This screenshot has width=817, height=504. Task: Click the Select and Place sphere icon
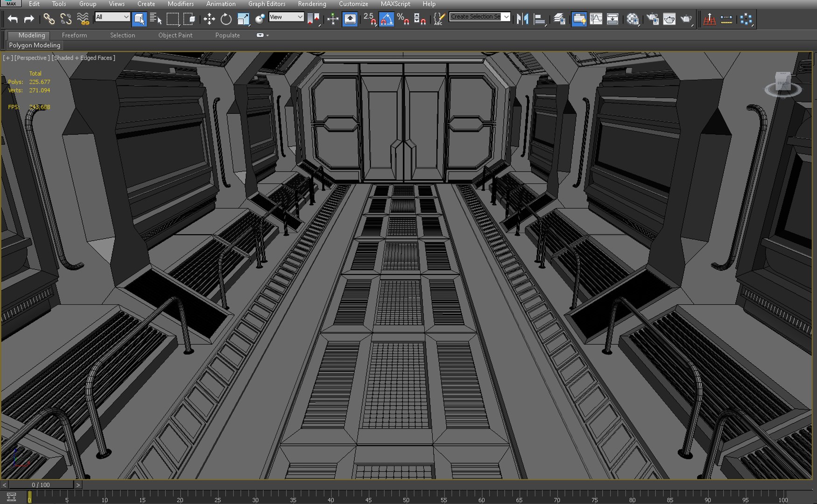(x=260, y=19)
